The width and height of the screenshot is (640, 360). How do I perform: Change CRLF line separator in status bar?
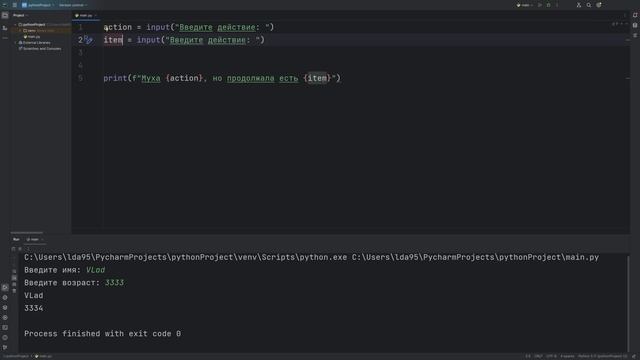[539, 356]
